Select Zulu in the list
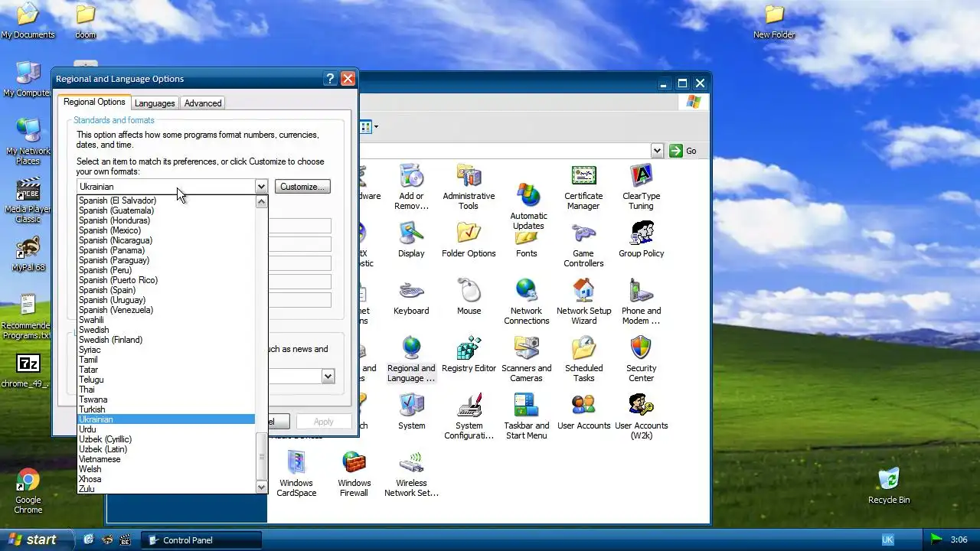This screenshot has width=980, height=551. (x=166, y=489)
